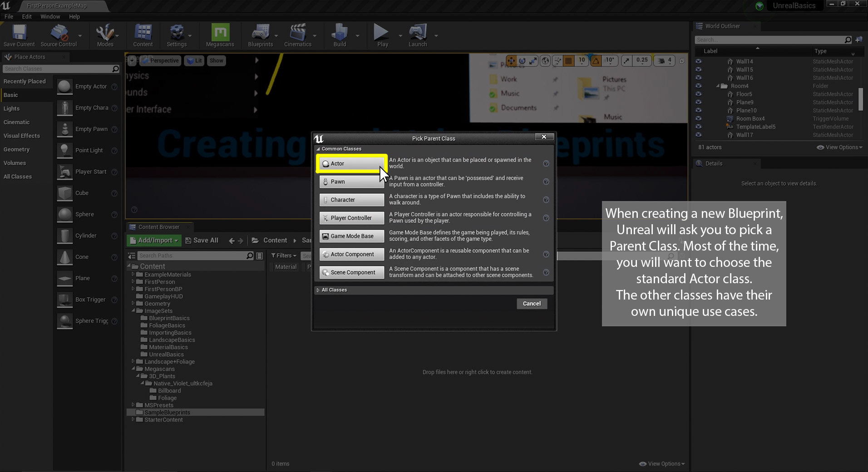Open the Window menu

pyautogui.click(x=50, y=16)
